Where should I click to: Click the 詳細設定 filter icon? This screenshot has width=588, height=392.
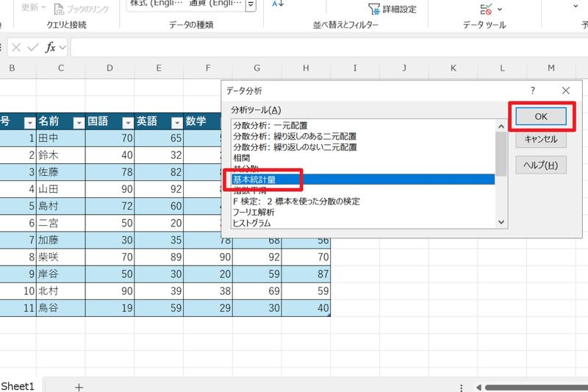click(x=374, y=9)
